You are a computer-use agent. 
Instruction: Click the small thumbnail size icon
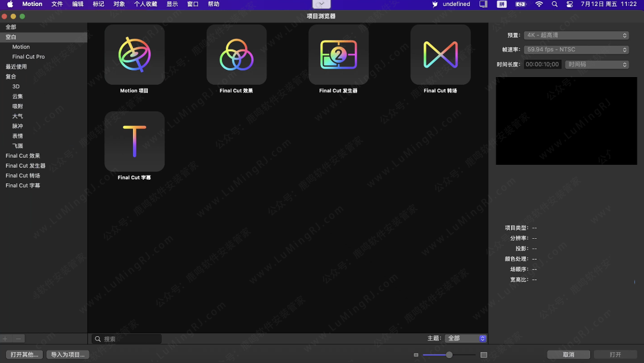pos(416,355)
